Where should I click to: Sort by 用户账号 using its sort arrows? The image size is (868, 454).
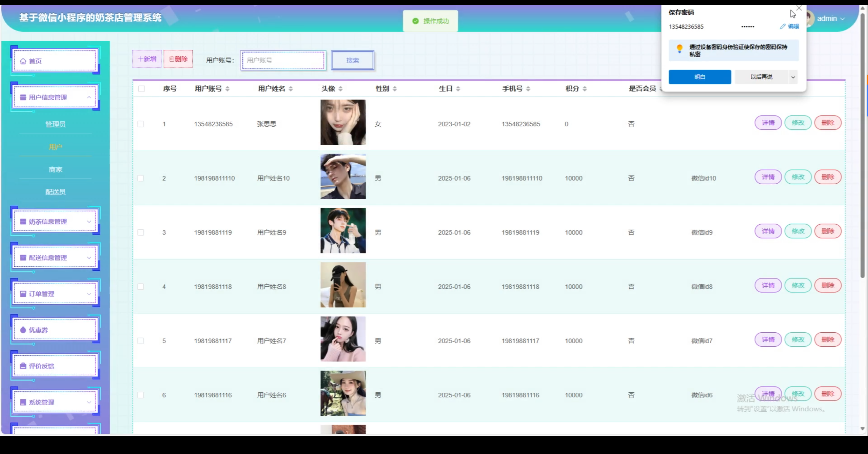228,89
